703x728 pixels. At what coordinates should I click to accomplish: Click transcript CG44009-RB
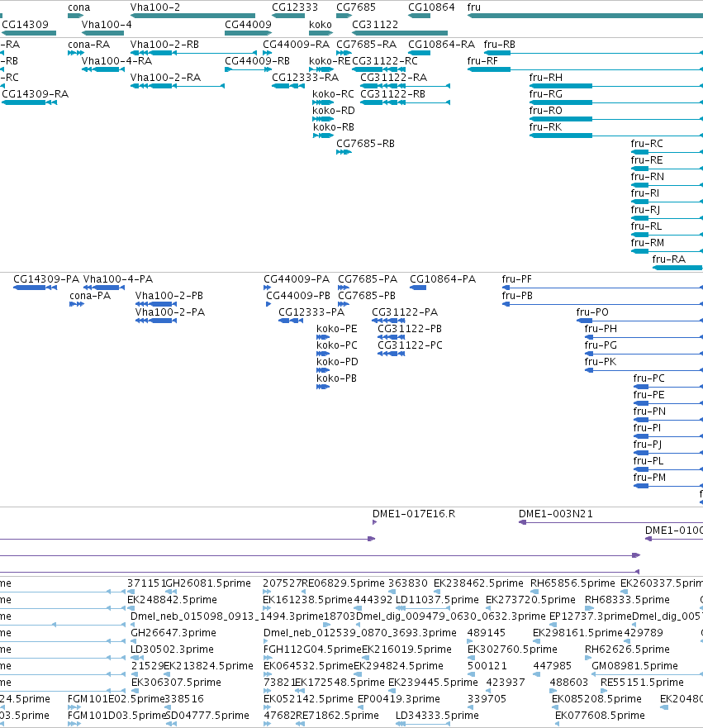coord(249,69)
